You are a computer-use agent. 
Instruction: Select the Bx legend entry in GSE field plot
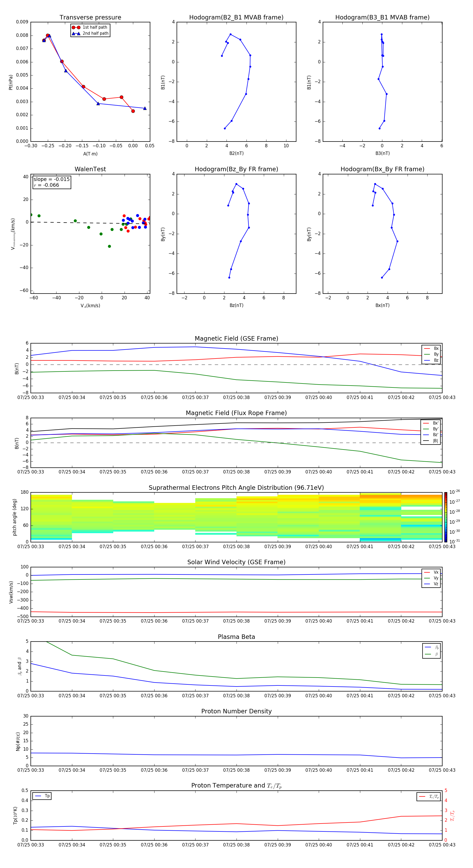pyautogui.click(x=431, y=349)
